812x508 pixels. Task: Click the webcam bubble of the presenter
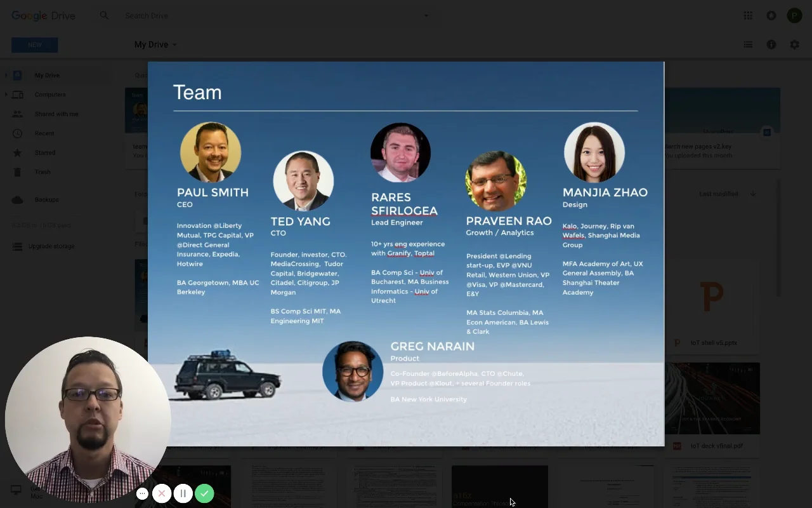pos(88,420)
